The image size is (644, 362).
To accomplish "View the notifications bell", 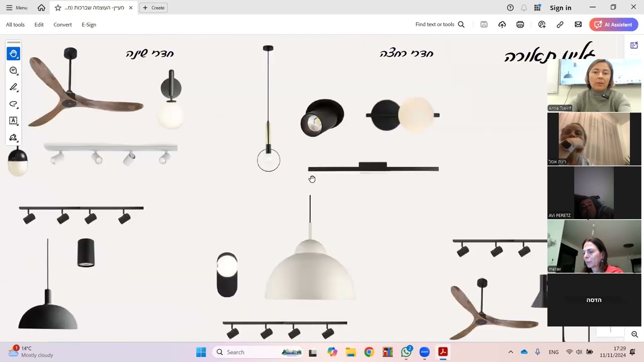I will [x=524, y=8].
